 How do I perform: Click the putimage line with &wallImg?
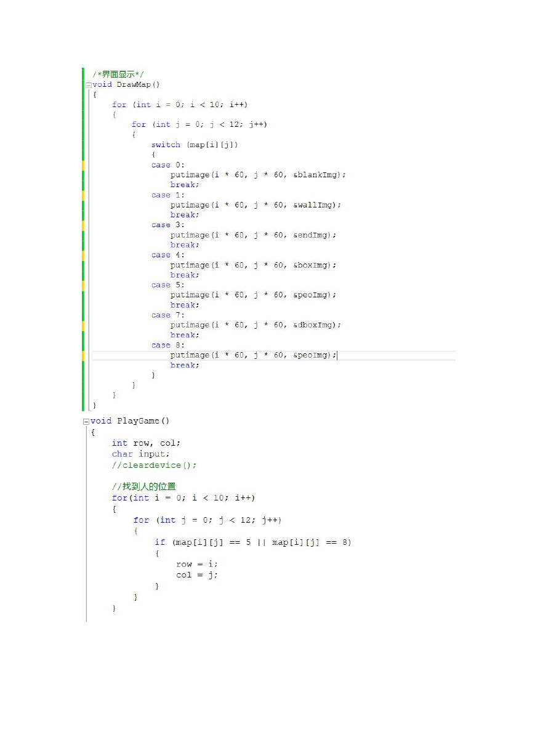[255, 205]
